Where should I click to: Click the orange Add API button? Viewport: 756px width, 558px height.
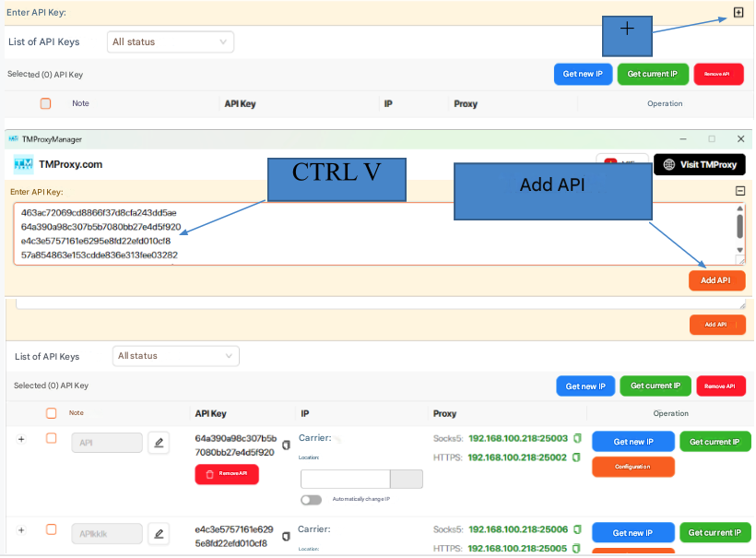(716, 280)
